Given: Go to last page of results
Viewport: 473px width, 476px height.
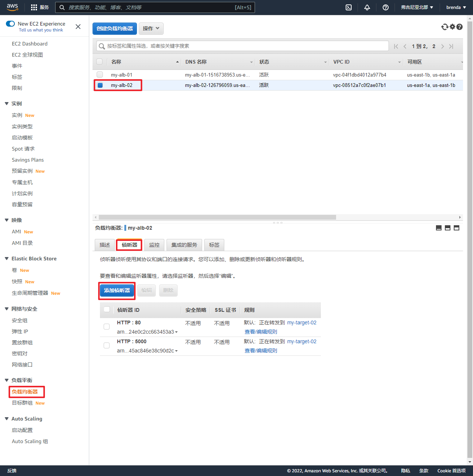Looking at the screenshot, I should coord(451,46).
